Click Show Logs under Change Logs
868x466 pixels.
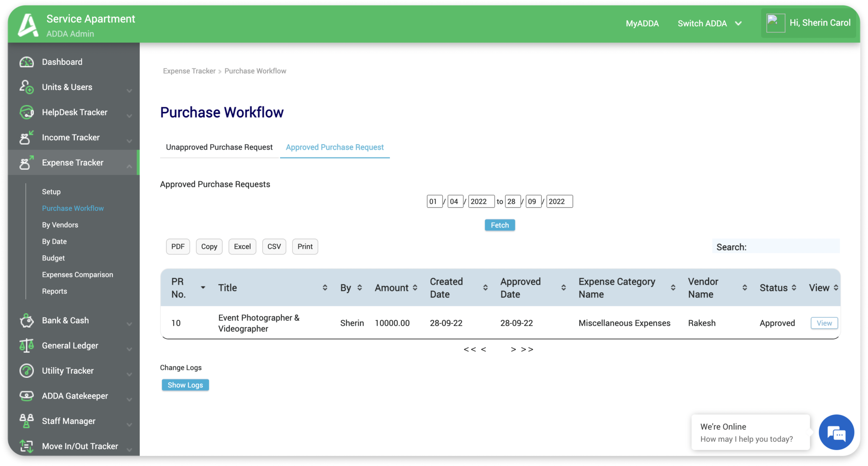(185, 385)
